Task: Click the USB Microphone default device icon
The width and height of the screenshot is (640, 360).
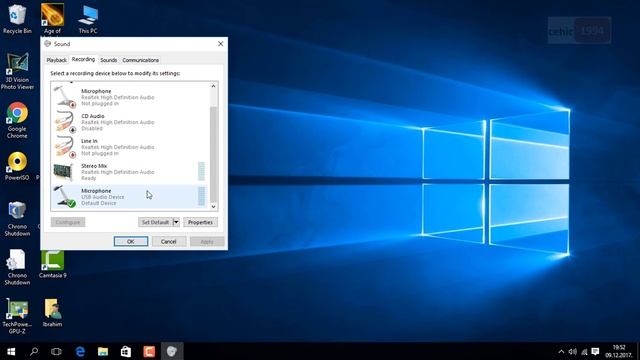Action: [x=65, y=197]
